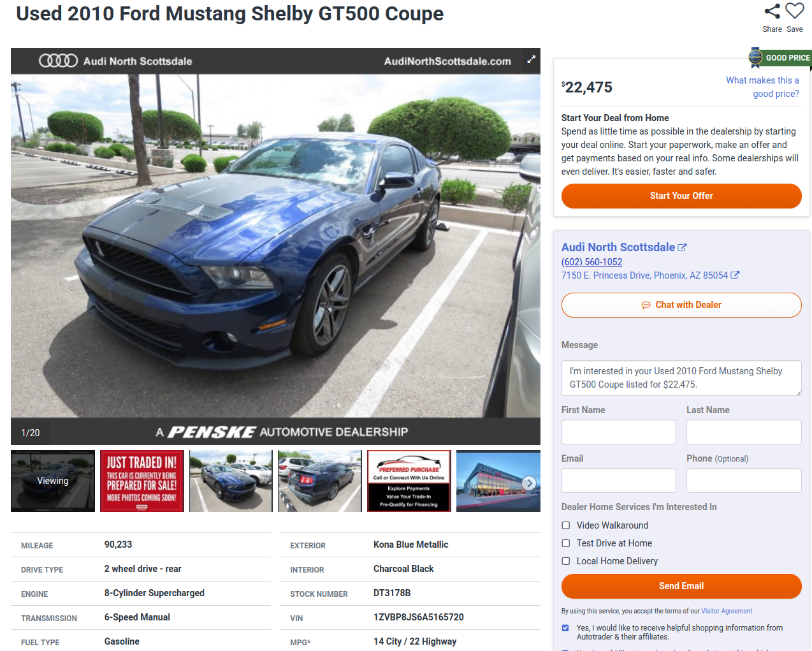
Task: Open Visitor Agreement link
Action: 727,611
